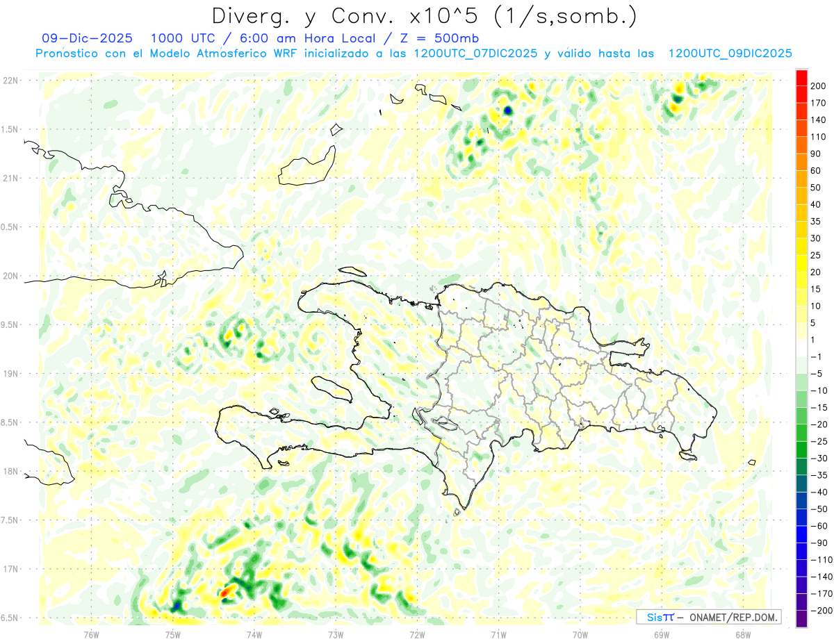Click the '21N' latitude label
834x644 pixels.
tap(10, 179)
